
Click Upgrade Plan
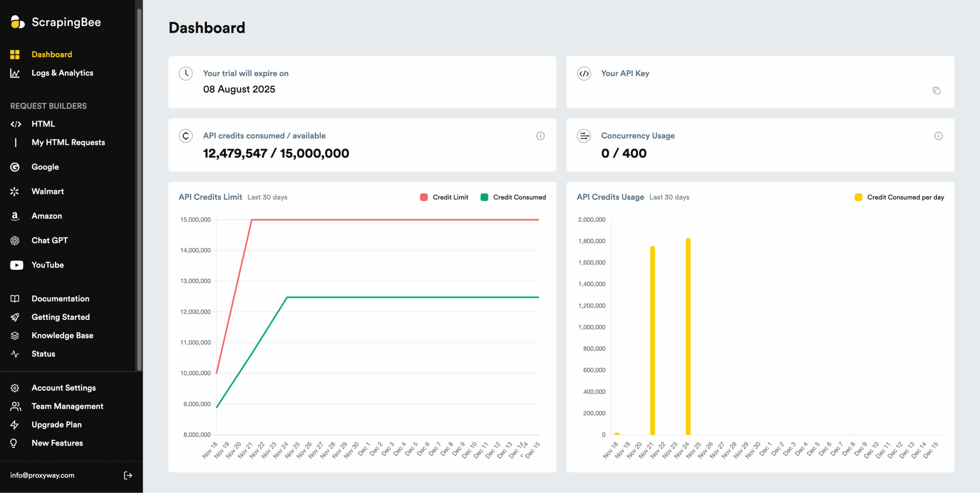[56, 424]
